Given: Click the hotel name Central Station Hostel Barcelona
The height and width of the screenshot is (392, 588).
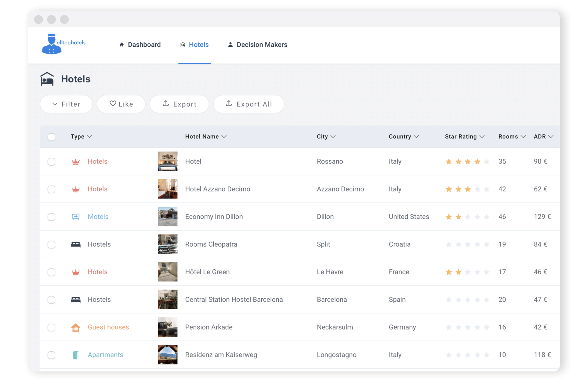Looking at the screenshot, I should pyautogui.click(x=234, y=299).
